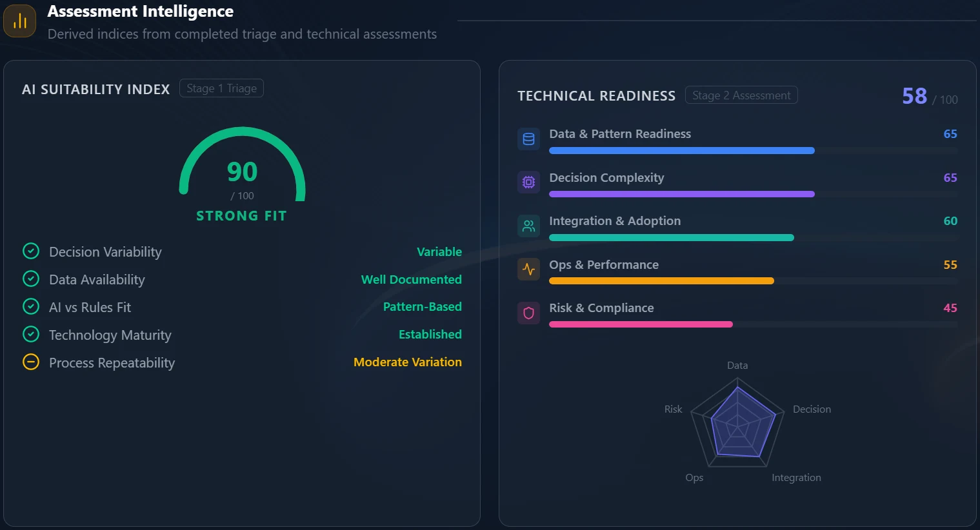The image size is (980, 530).
Task: Click the Assessment Intelligence bar chart icon
Action: pyautogui.click(x=19, y=21)
